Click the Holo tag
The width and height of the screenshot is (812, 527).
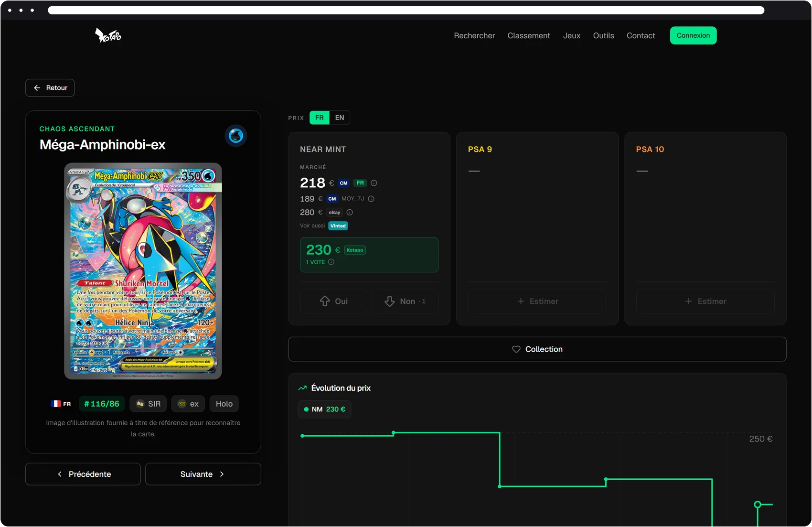[x=224, y=404]
